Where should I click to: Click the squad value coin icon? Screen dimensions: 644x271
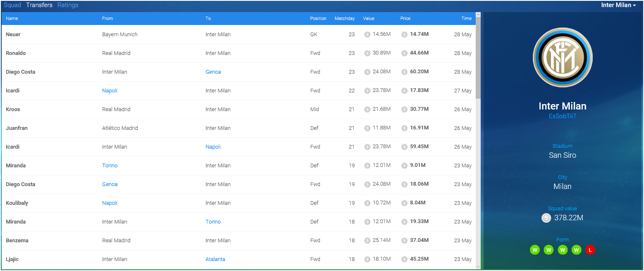coord(546,218)
